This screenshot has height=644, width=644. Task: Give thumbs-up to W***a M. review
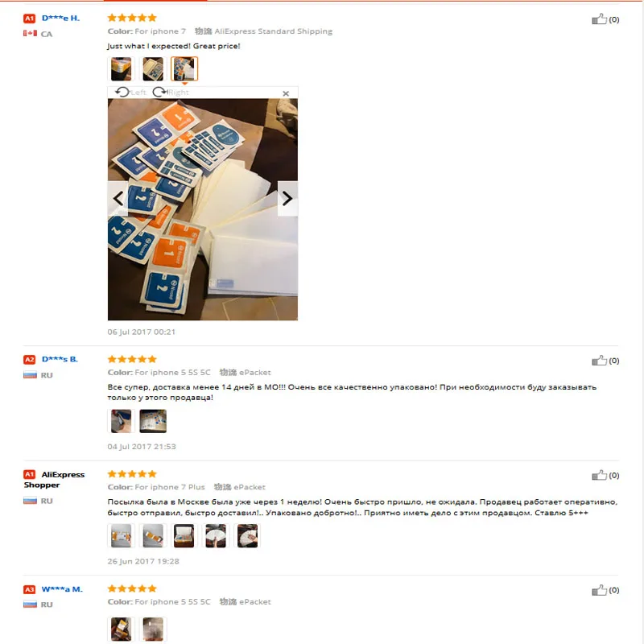(599, 590)
